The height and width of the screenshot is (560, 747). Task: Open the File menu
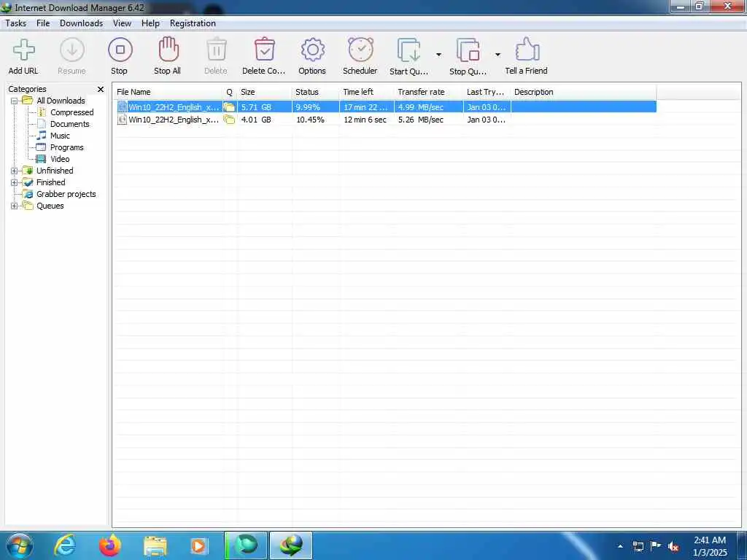click(43, 23)
